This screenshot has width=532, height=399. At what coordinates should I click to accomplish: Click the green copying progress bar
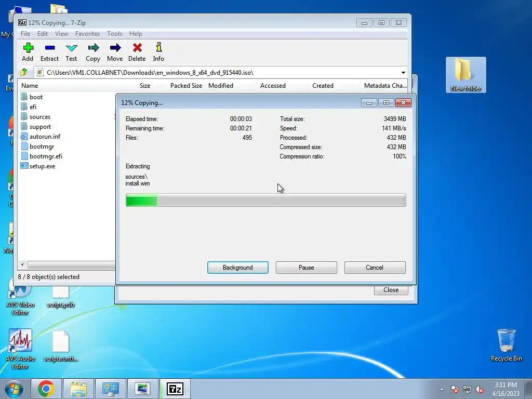(x=265, y=200)
